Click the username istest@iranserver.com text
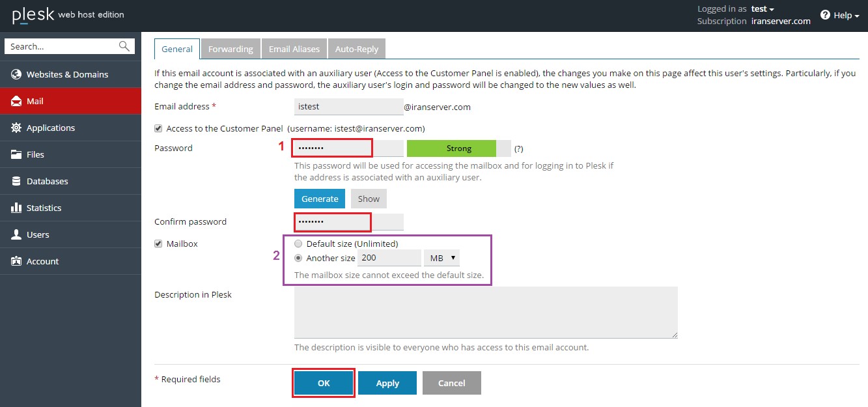The height and width of the screenshot is (407, 868). pos(356,128)
